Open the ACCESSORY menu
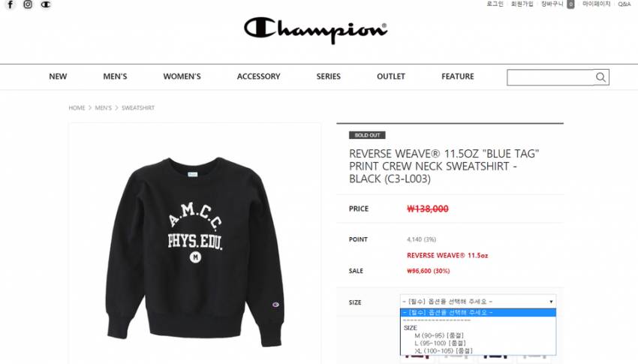 259,77
